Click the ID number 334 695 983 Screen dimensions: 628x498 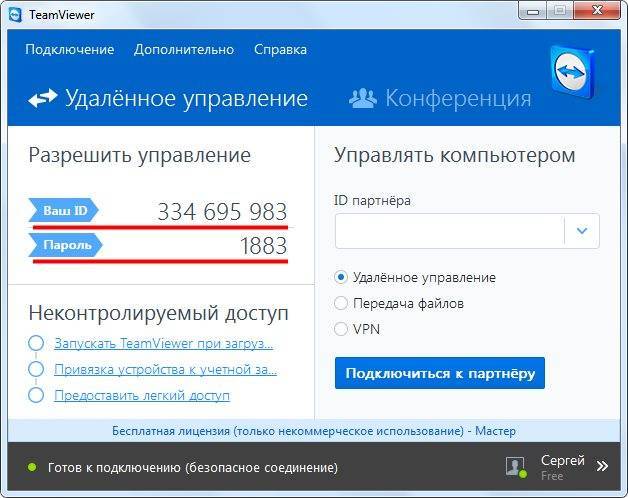tap(222, 212)
